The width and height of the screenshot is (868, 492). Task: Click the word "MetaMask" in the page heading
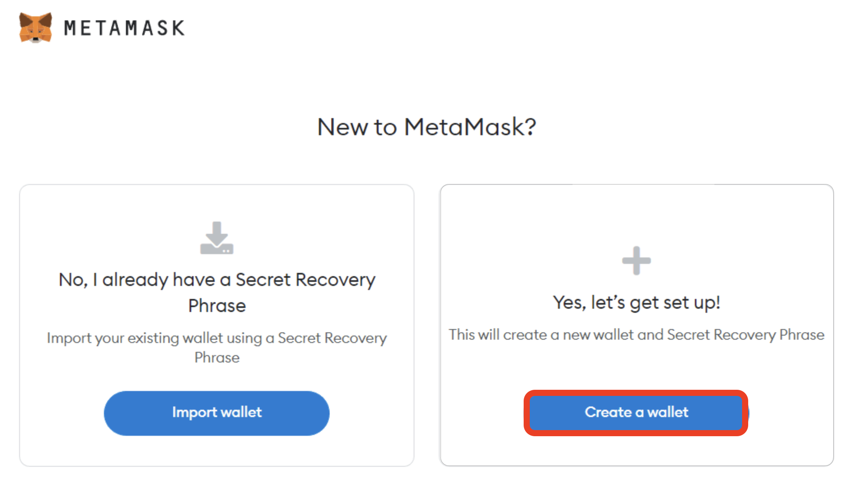(463, 127)
